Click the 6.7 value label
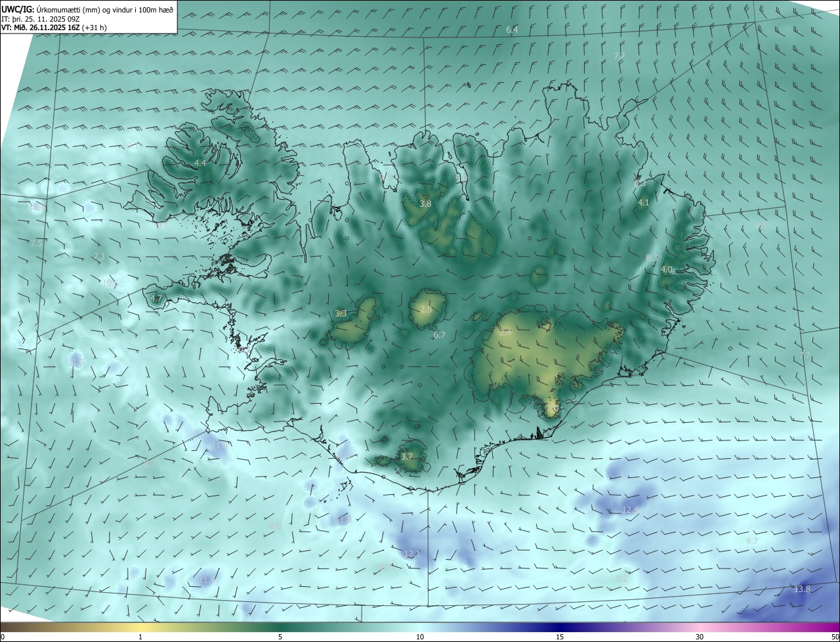The width and height of the screenshot is (840, 642). tap(440, 335)
